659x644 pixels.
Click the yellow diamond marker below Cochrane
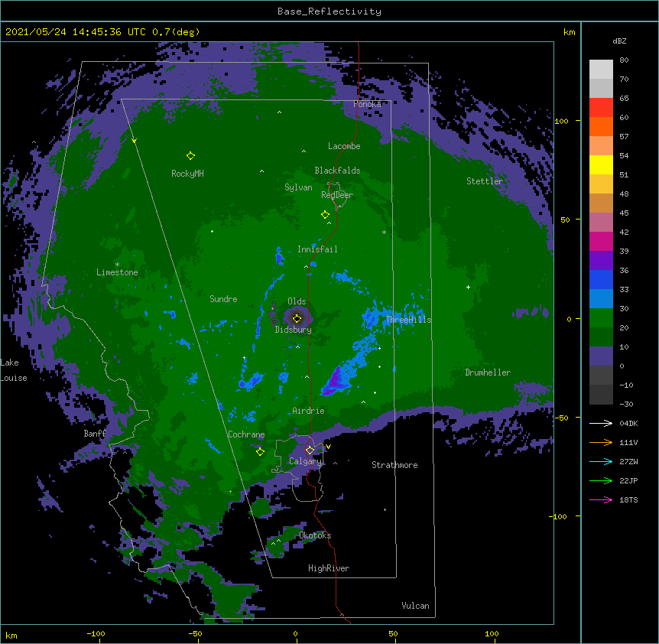pos(260,452)
